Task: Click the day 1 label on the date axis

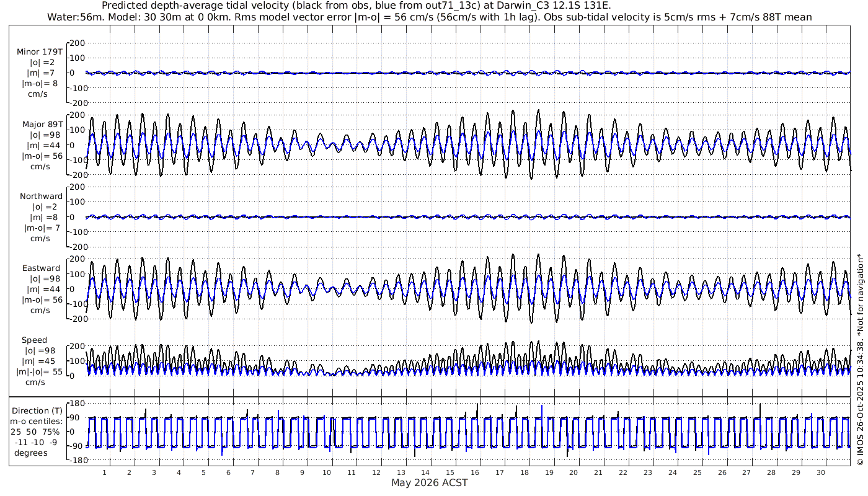Action: tap(105, 472)
